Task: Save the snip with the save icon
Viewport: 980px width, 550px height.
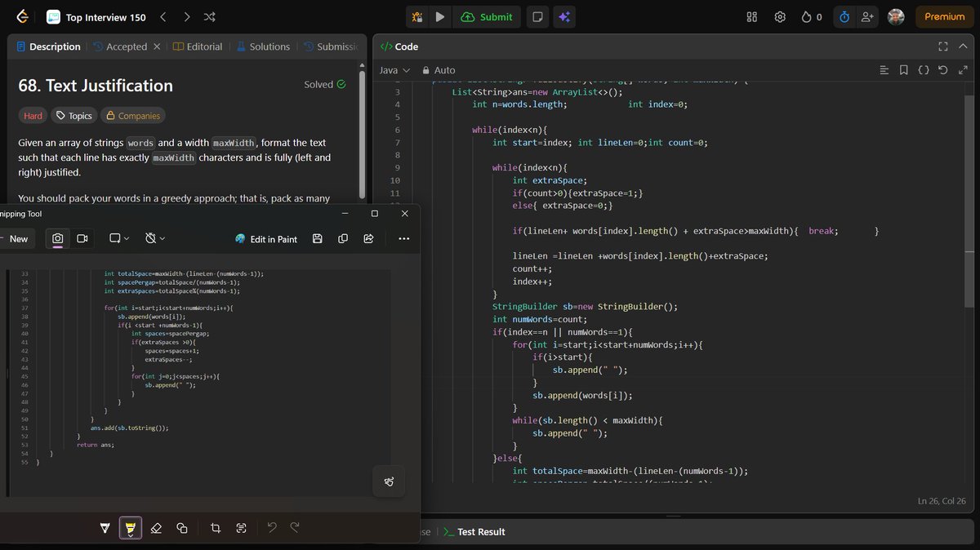Action: pos(318,238)
